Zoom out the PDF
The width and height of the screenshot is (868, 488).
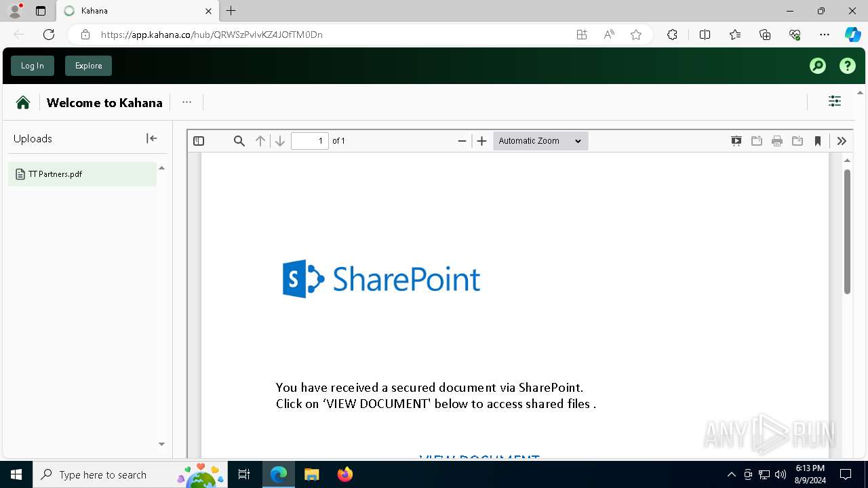point(462,141)
